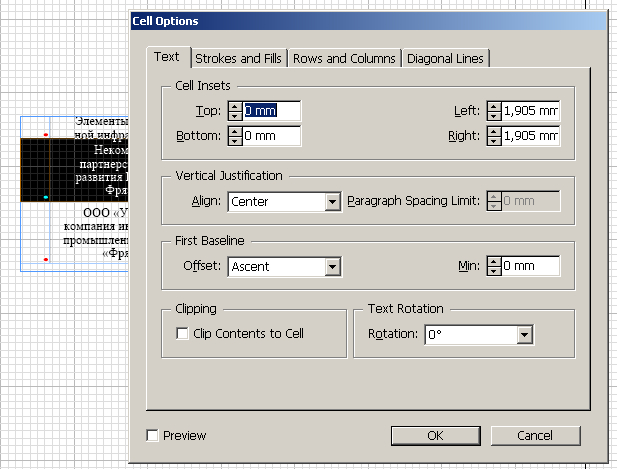Open the Rows and Columns tab
Viewport: 617px width, 469px height.
tap(344, 59)
